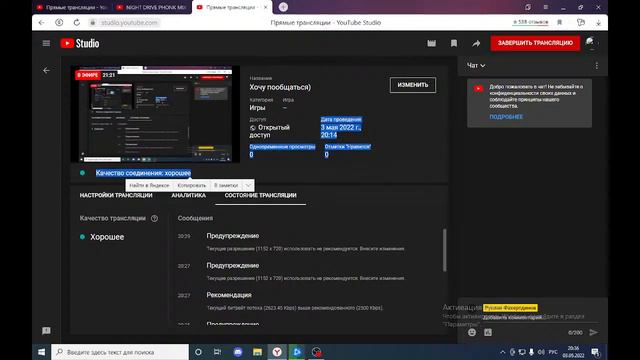
Task: Expand the selection popup arrow after В заметки
Action: click(x=248, y=185)
